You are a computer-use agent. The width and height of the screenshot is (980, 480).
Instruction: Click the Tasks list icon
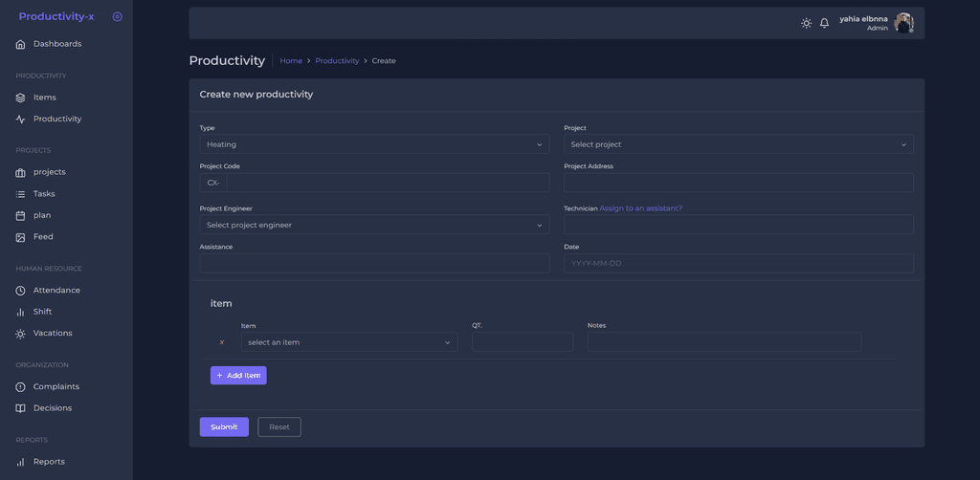(x=21, y=194)
